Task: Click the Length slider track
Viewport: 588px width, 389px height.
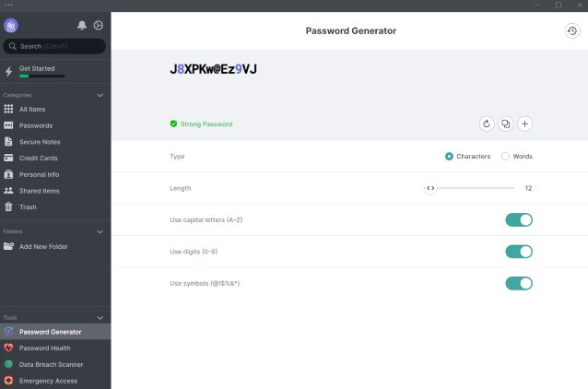Action: pyautogui.click(x=476, y=188)
